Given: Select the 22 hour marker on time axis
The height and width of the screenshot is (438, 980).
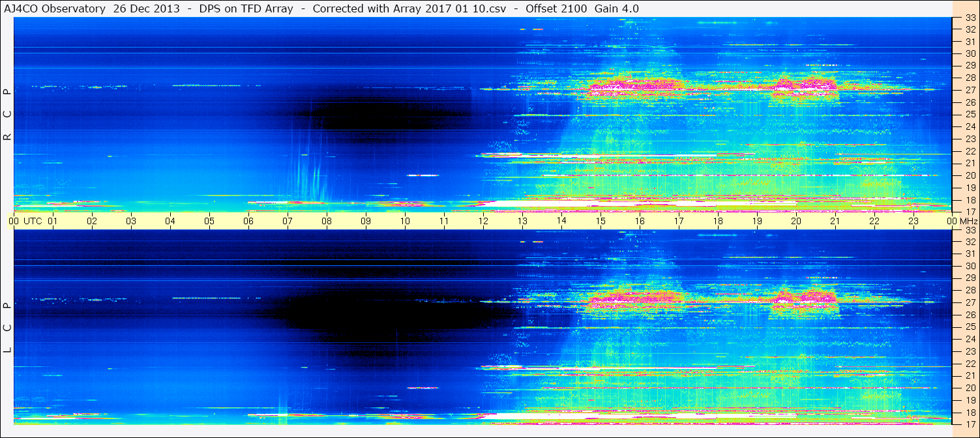Looking at the screenshot, I should click(x=874, y=221).
